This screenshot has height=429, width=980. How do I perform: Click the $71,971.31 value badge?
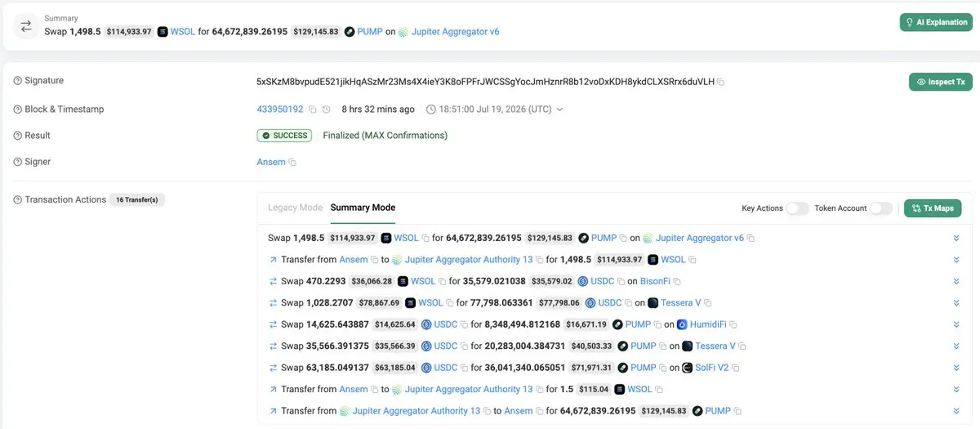tap(590, 368)
